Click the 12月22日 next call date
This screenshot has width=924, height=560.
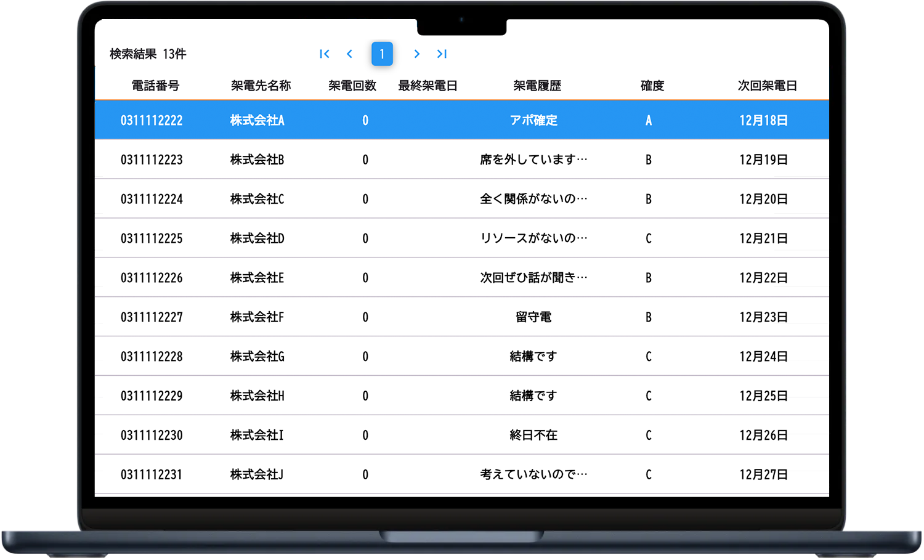pyautogui.click(x=764, y=278)
